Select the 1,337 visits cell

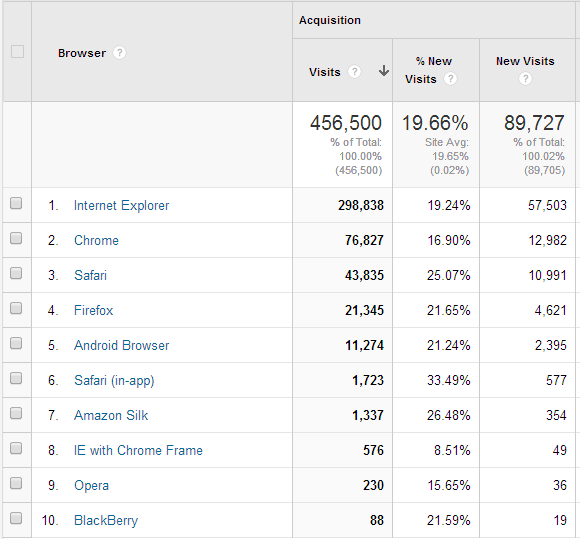pos(368,415)
